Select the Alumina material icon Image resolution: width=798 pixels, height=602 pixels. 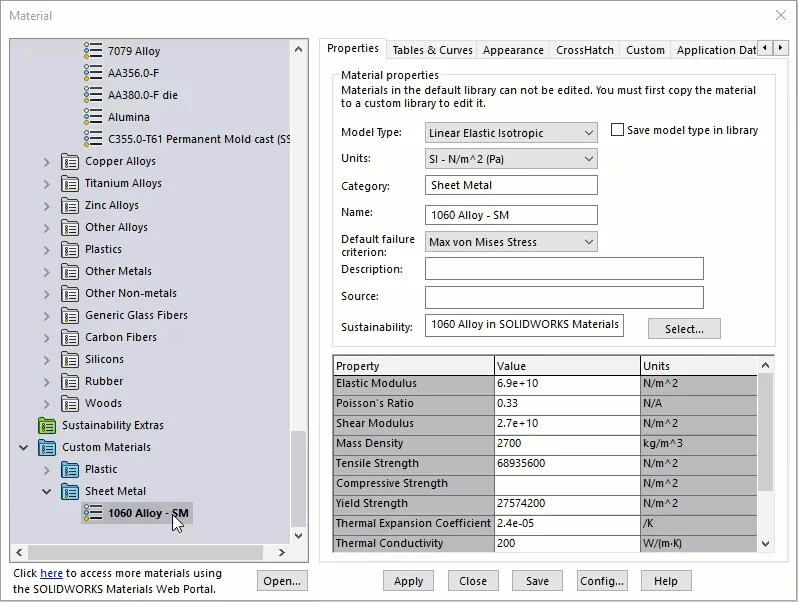click(93, 117)
